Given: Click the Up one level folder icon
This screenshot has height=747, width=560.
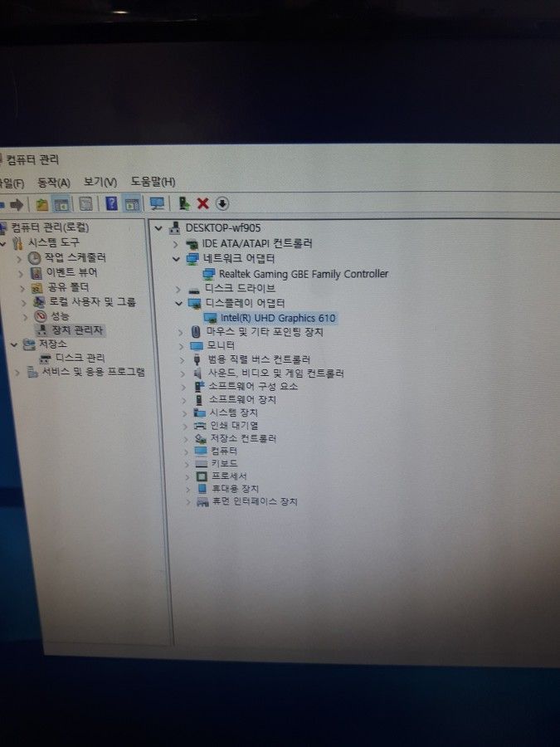Looking at the screenshot, I should click(42, 204).
